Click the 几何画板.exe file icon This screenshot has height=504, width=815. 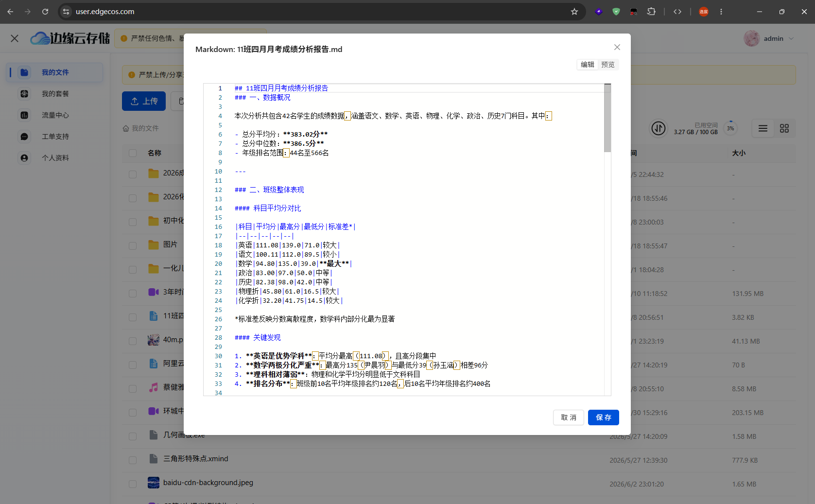pos(154,435)
